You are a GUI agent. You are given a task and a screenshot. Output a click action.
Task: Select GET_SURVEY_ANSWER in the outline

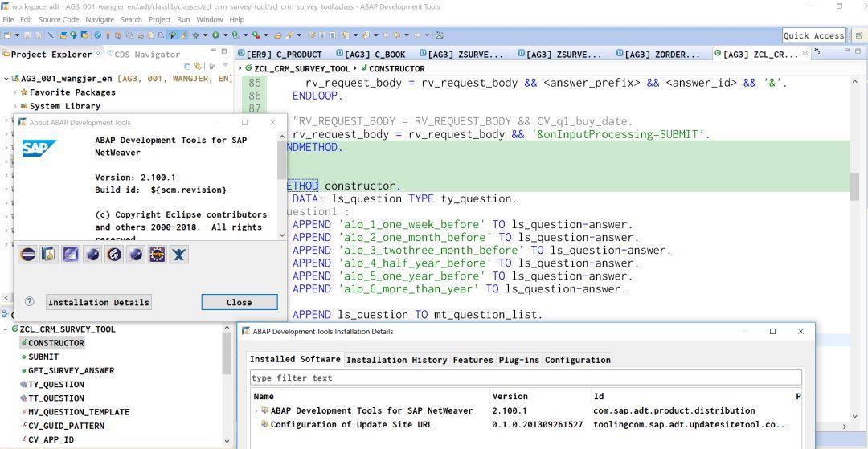pyautogui.click(x=71, y=370)
